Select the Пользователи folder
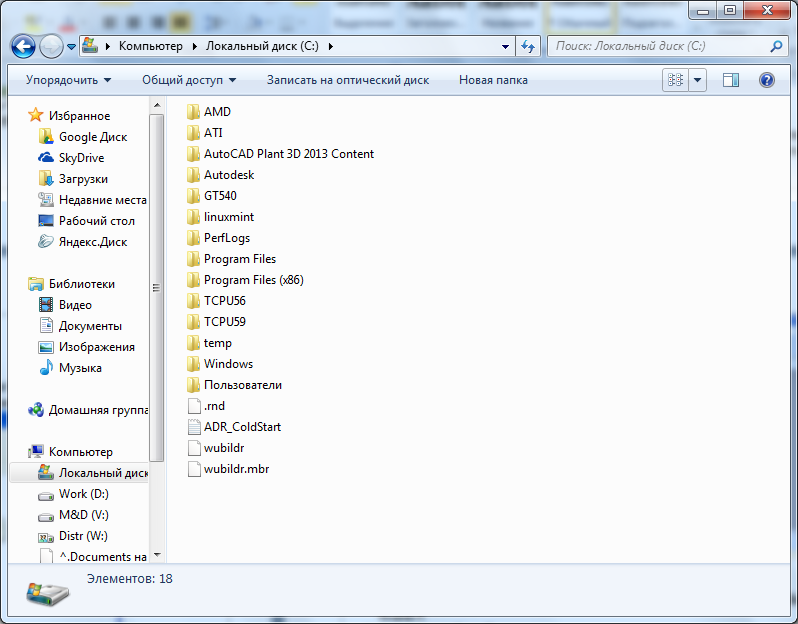 click(234, 385)
